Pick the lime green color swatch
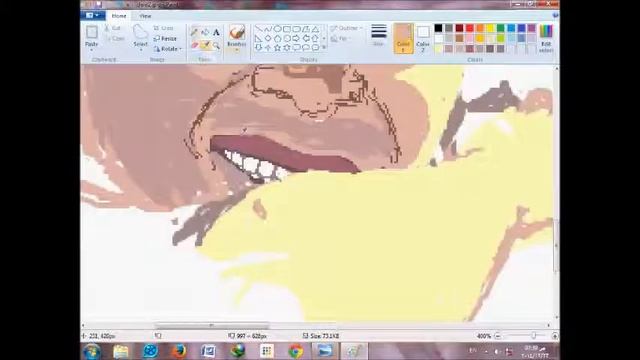 point(500,38)
